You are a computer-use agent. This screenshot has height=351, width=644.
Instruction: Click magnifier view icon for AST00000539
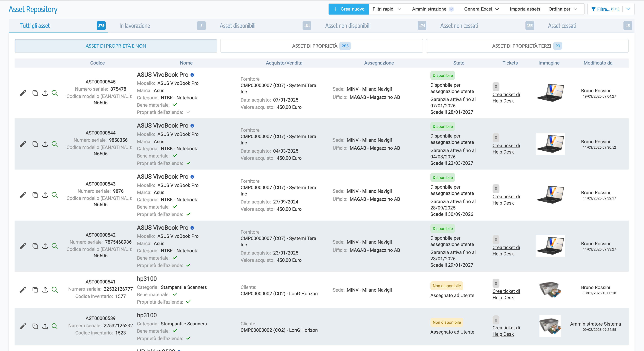pos(55,326)
